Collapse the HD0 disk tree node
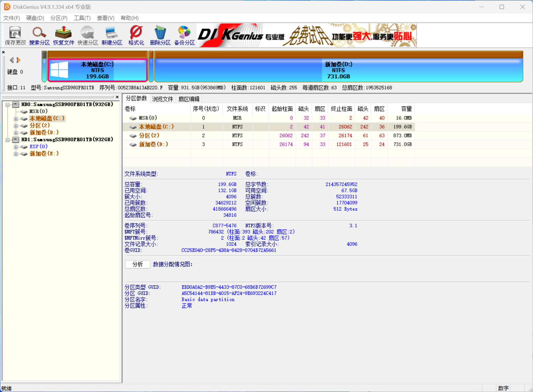The height and width of the screenshot is (392, 533). (x=8, y=105)
